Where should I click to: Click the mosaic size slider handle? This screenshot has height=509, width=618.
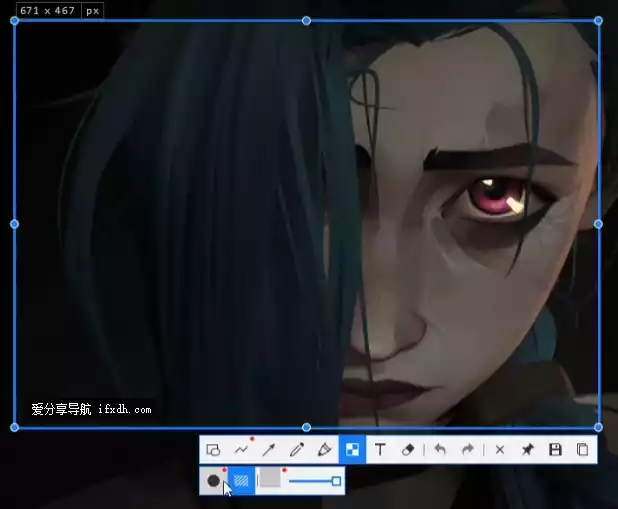[336, 482]
